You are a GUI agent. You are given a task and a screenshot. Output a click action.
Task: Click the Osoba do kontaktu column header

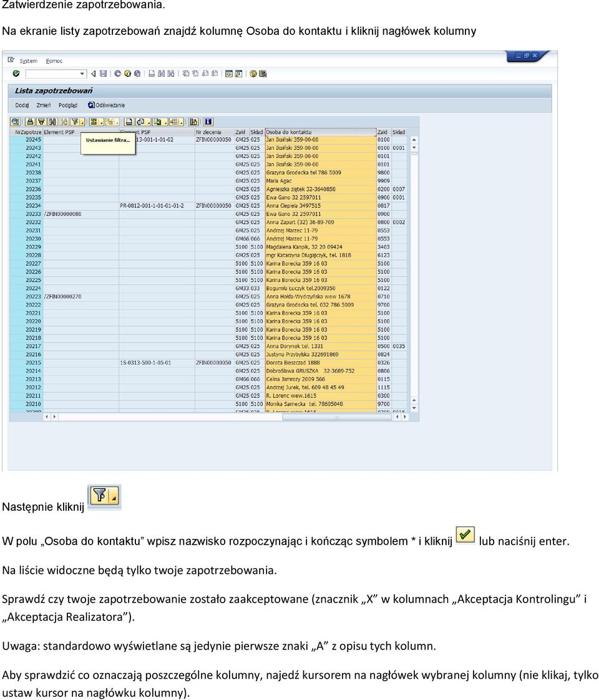(321, 132)
